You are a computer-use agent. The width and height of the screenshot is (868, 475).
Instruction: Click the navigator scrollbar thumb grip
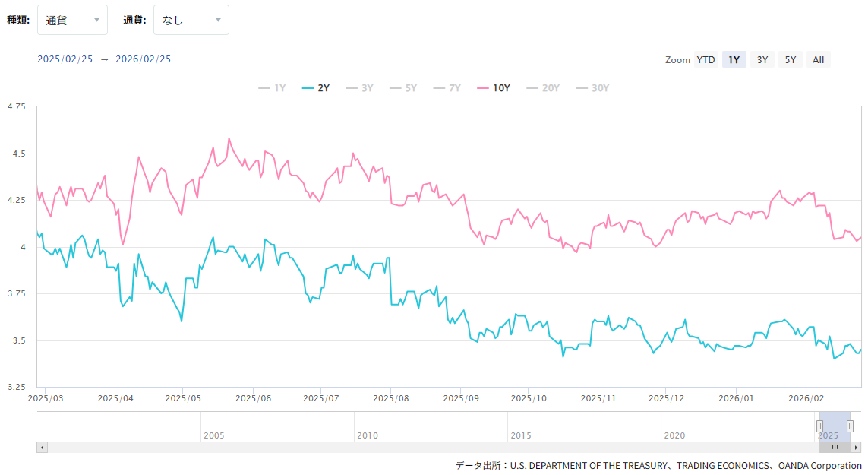coord(835,448)
